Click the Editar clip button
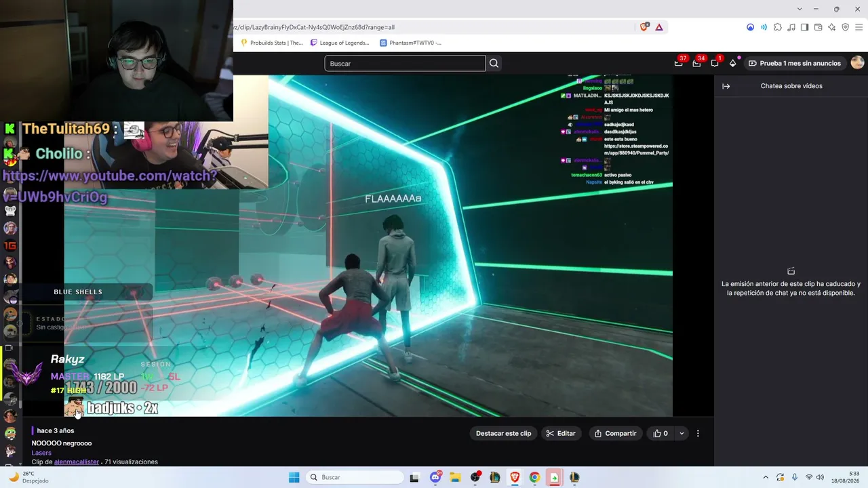 pos(561,434)
